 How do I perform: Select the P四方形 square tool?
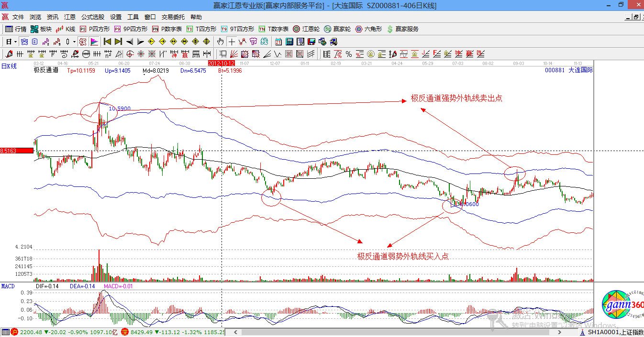point(94,29)
